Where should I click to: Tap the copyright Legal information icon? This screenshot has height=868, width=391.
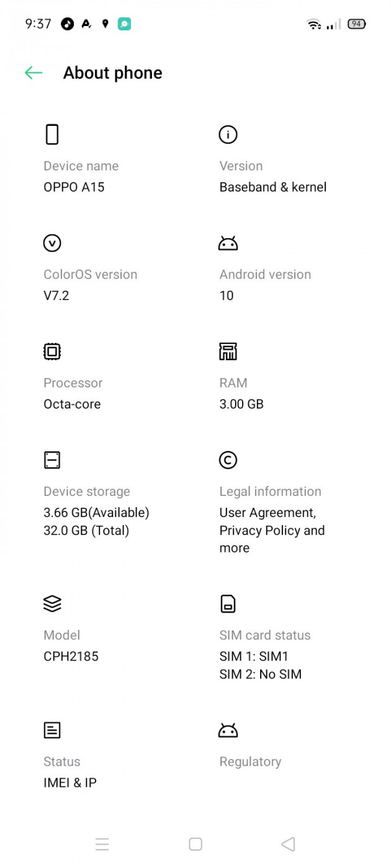tap(228, 460)
